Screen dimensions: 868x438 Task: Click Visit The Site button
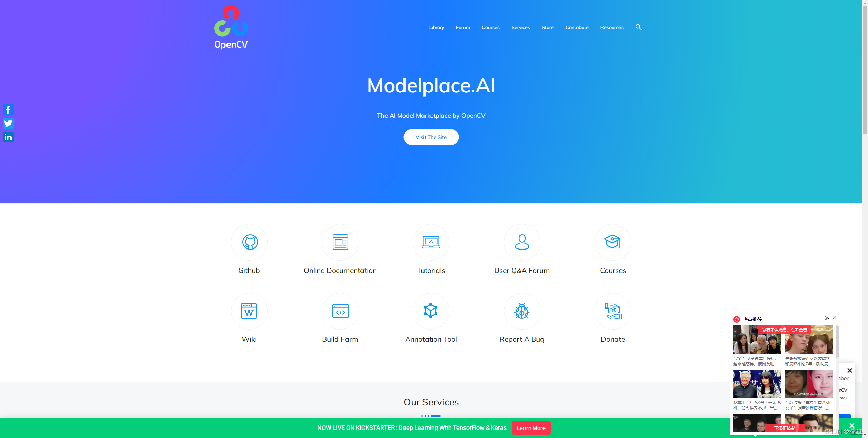point(431,137)
